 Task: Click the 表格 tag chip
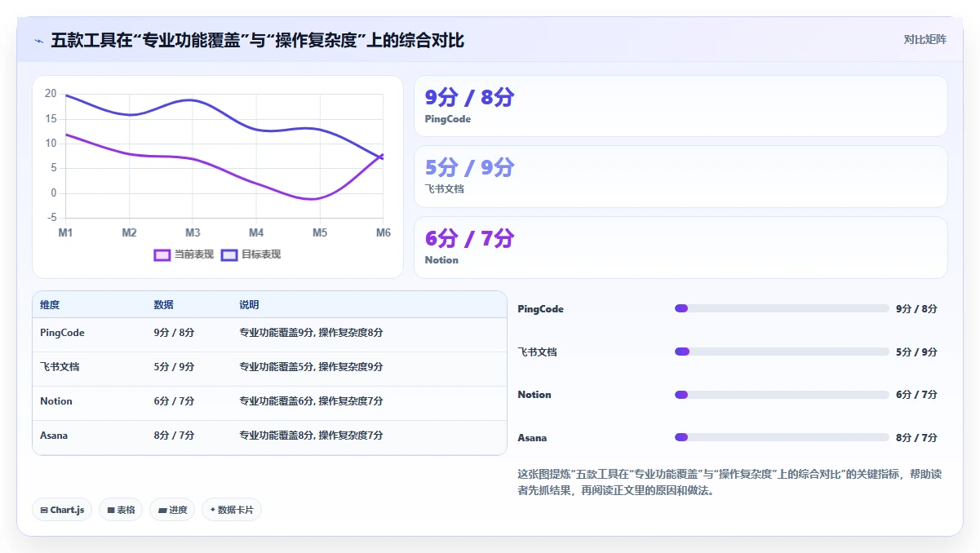tap(121, 510)
